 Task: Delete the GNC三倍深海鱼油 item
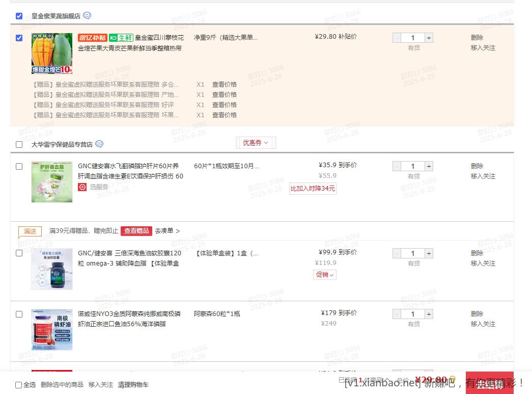(477, 253)
